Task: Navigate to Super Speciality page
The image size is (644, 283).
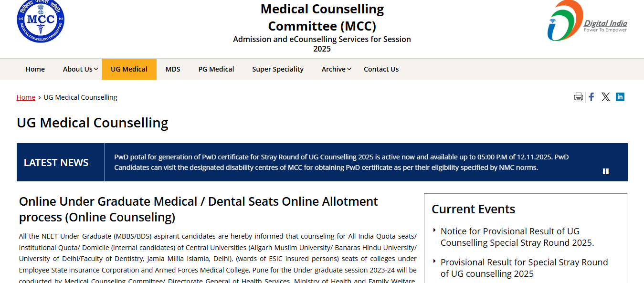Action: (278, 69)
